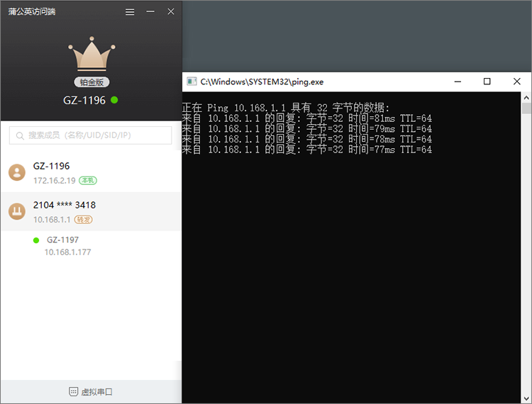Click the GZ-1196 user avatar icon
Viewport: 532px width, 404px height.
17,172
